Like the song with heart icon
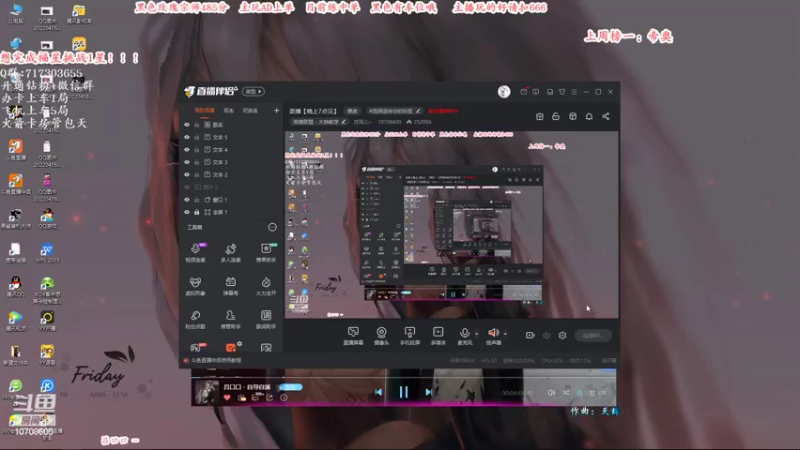This screenshot has width=800, height=450. [x=227, y=397]
